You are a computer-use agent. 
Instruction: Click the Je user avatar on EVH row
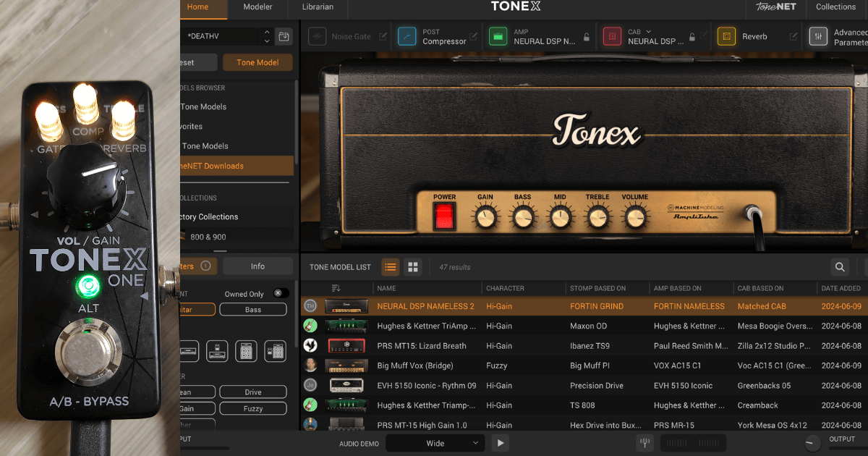(310, 386)
